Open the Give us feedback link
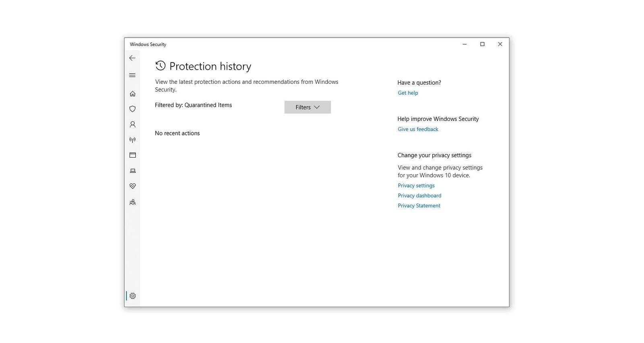The image size is (644, 343). point(418,129)
